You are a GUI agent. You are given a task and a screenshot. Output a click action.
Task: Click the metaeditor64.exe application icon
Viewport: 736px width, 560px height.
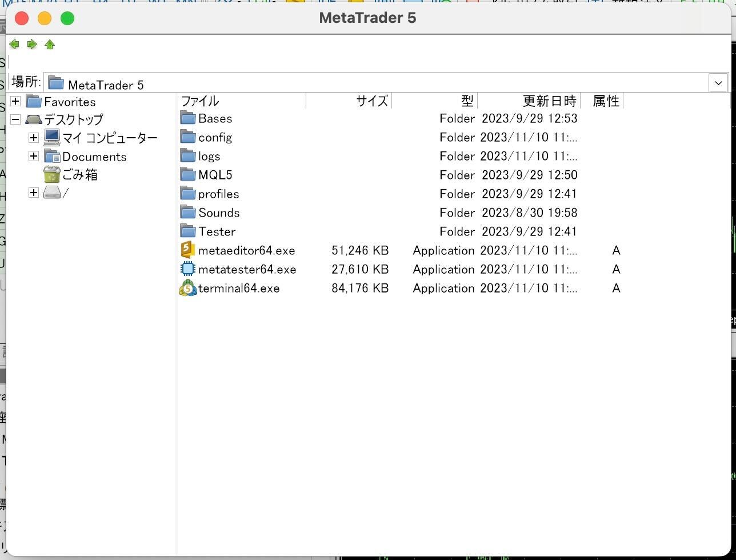tap(188, 250)
